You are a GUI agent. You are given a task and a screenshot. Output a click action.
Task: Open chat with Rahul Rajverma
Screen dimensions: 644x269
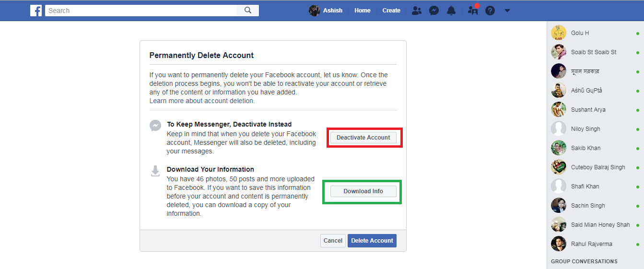click(x=595, y=244)
